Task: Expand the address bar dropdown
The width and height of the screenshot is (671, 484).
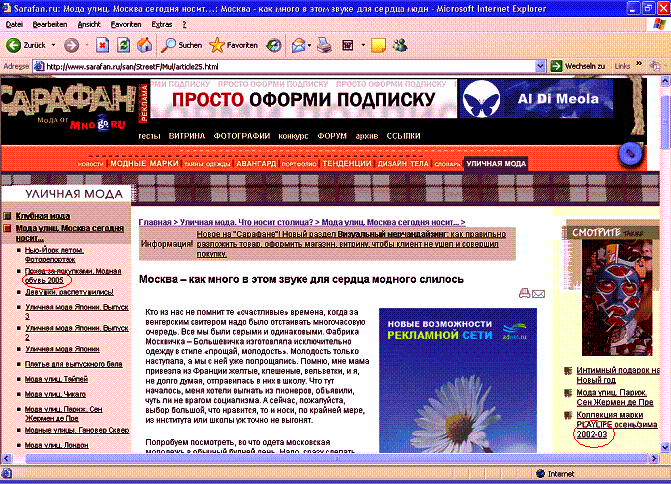Action: point(540,66)
